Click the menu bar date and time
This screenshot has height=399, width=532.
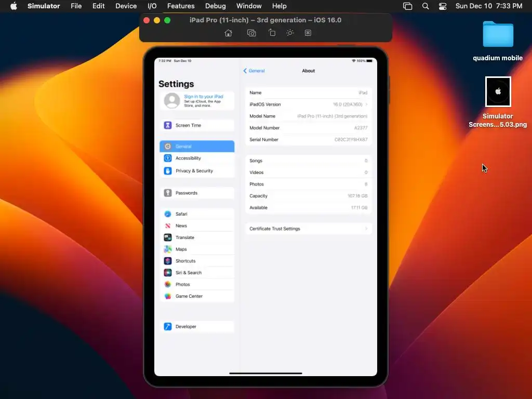coord(488,6)
